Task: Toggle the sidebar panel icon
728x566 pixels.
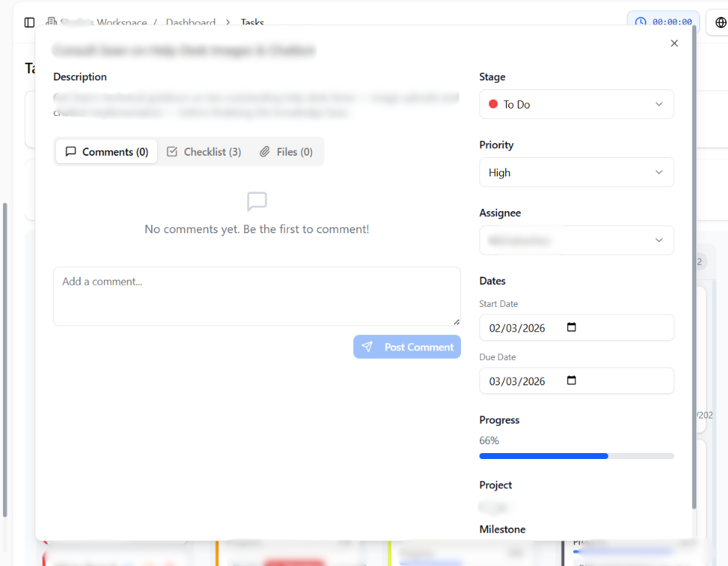Action: (x=30, y=23)
